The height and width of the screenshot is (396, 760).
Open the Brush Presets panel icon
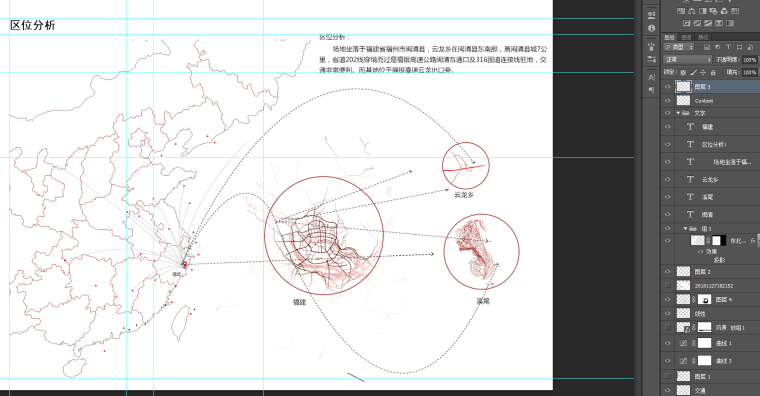651,59
